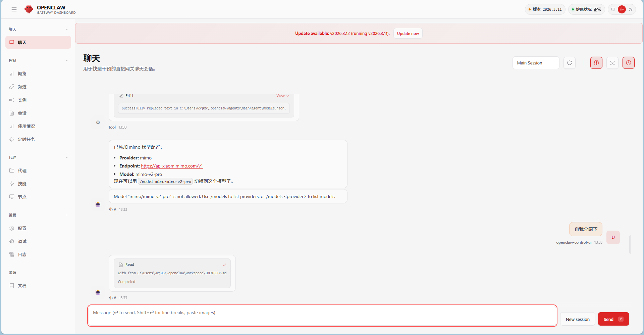
Task: Open 定时任务 in sidebar
Action: [38, 139]
